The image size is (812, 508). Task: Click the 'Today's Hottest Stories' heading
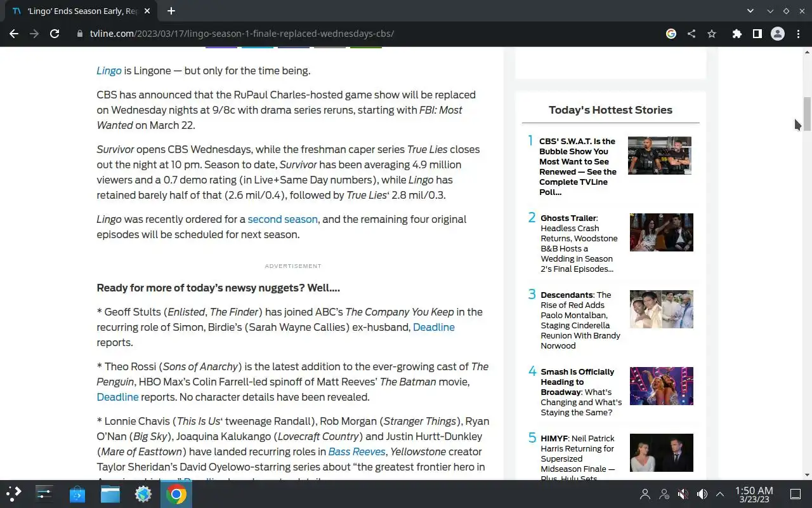pyautogui.click(x=610, y=110)
